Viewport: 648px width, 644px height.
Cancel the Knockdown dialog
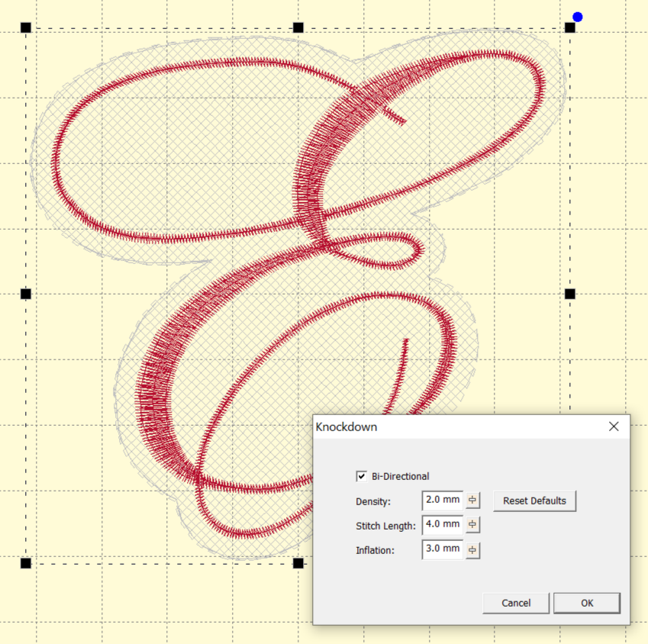pos(516,603)
